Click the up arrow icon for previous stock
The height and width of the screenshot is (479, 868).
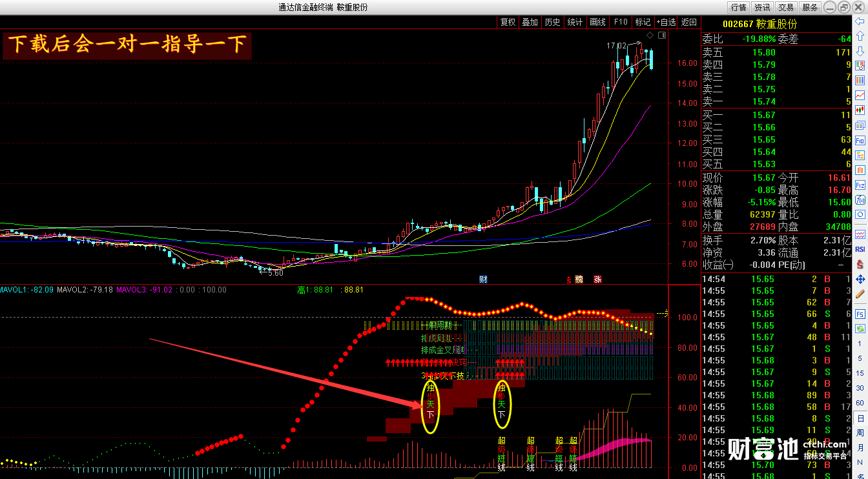(x=860, y=37)
